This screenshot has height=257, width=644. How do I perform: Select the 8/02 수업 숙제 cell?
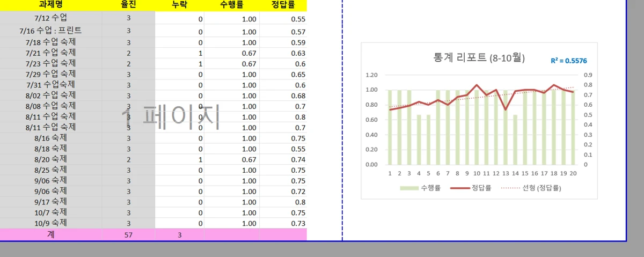pos(50,96)
